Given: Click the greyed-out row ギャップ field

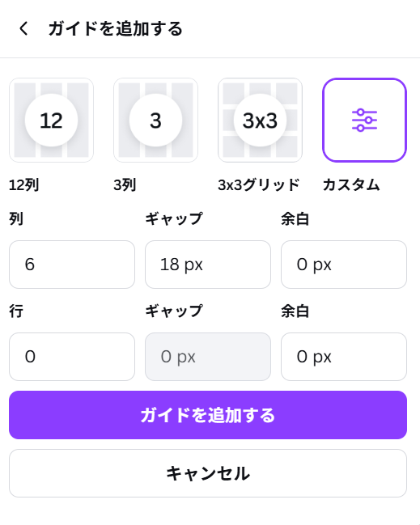Looking at the screenshot, I should coord(208,357).
